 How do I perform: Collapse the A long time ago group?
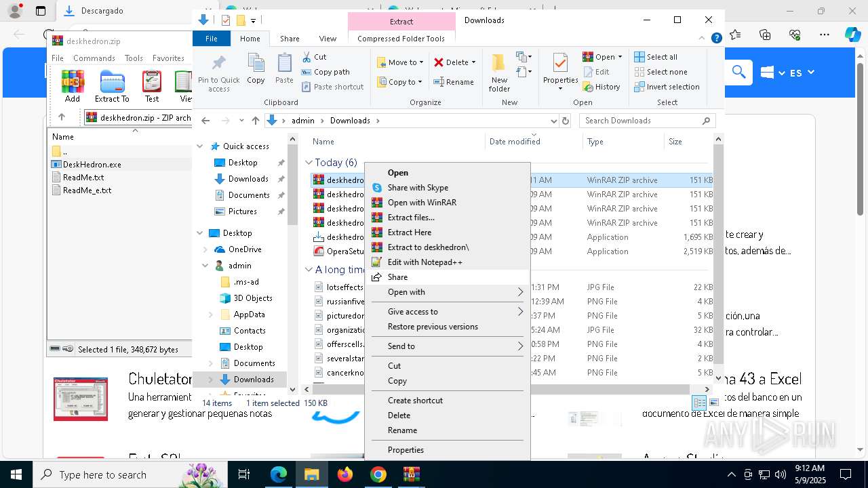[309, 270]
